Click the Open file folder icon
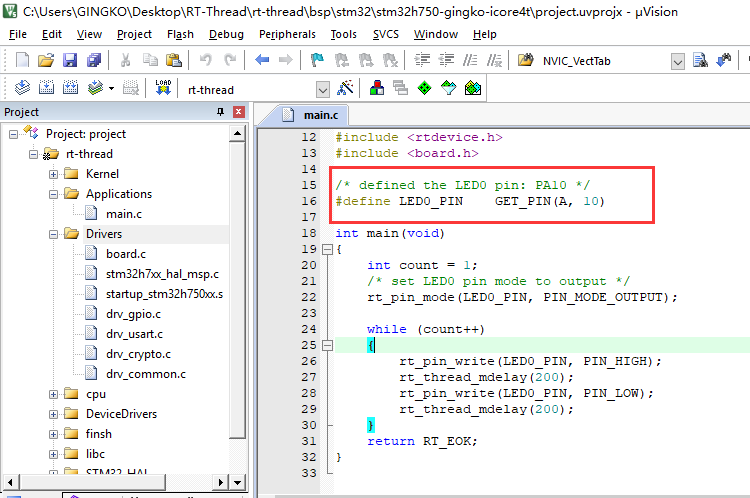This screenshot has width=750, height=498. (x=43, y=61)
